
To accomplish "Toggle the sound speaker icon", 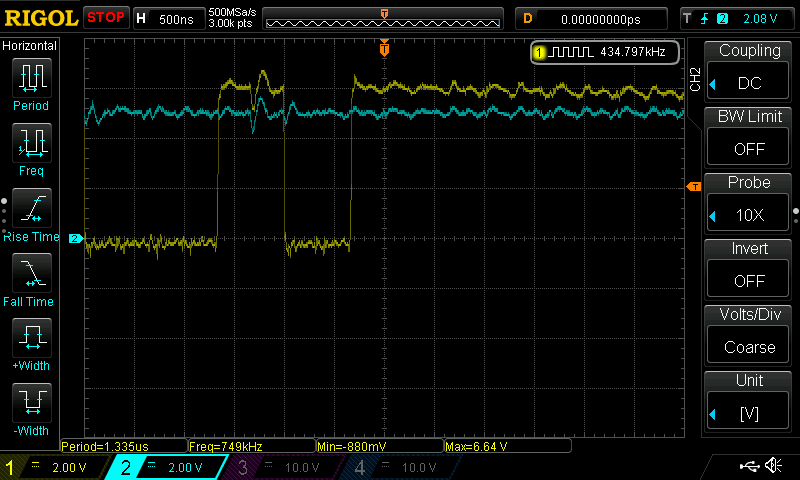I will point(773,466).
